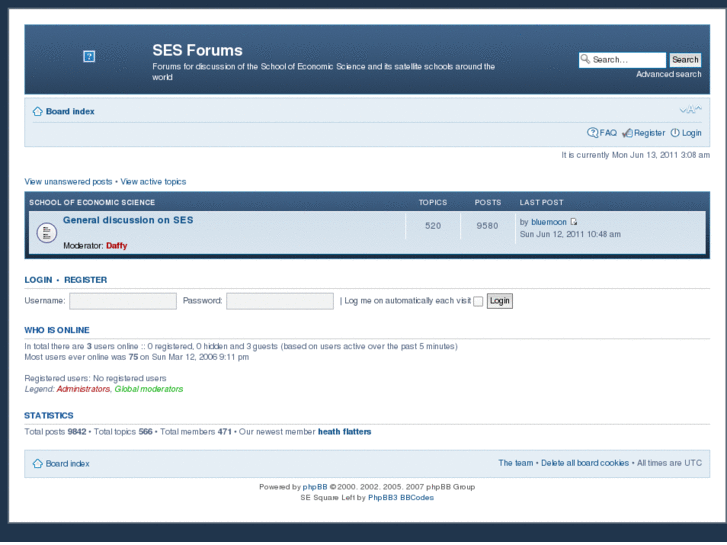Open Administrators legend link
This screenshot has height=545, width=727.
(x=83, y=389)
